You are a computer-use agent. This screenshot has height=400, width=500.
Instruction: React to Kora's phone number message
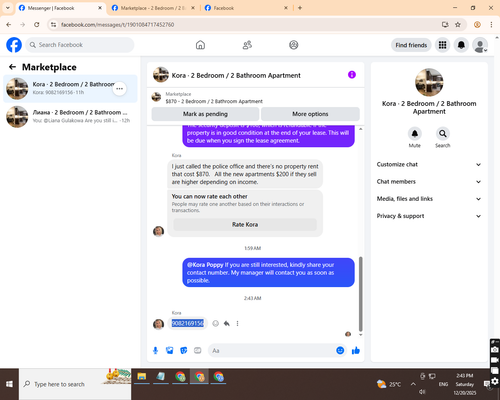[216, 323]
